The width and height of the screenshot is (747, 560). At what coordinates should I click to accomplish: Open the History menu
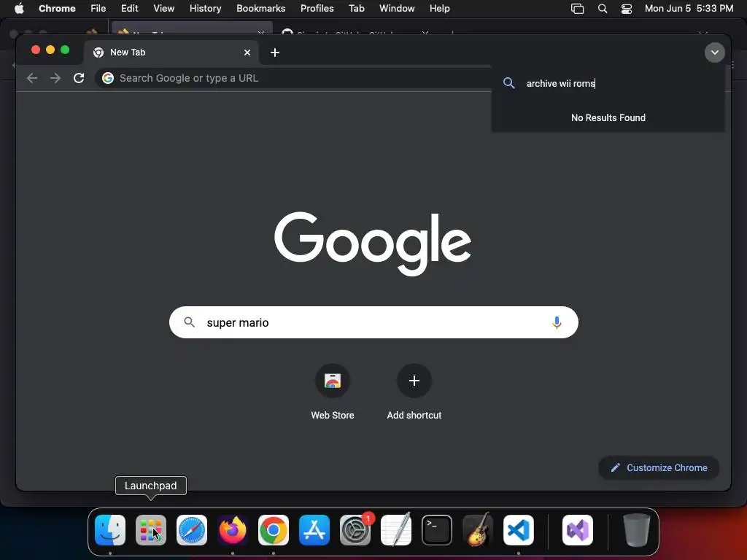[x=205, y=9]
